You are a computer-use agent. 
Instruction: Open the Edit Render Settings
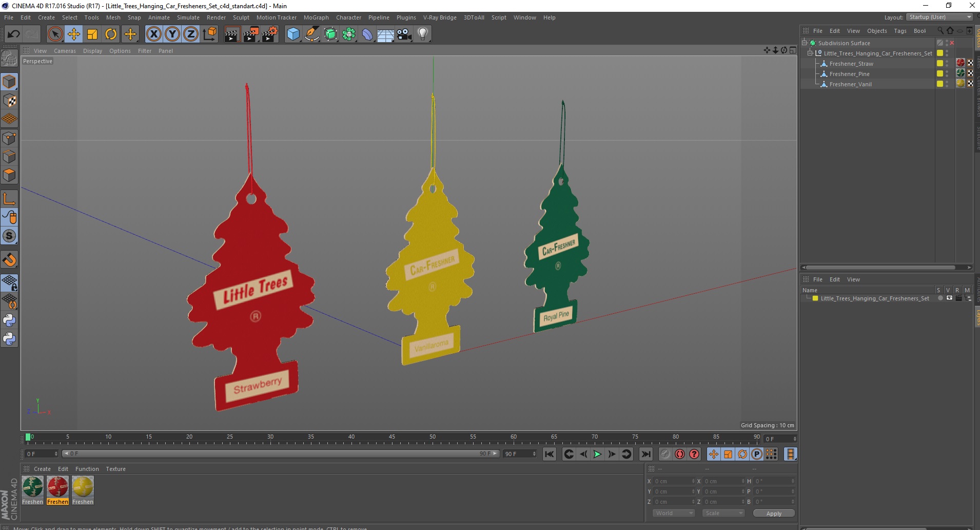(x=270, y=34)
